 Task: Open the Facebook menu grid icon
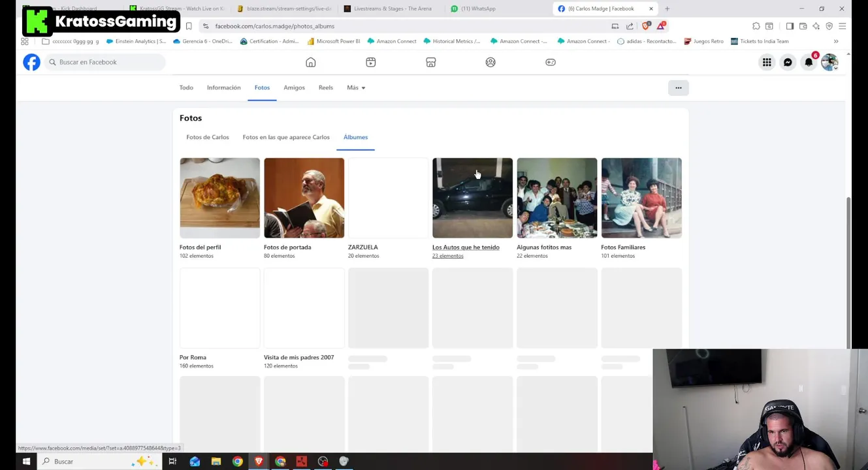767,62
